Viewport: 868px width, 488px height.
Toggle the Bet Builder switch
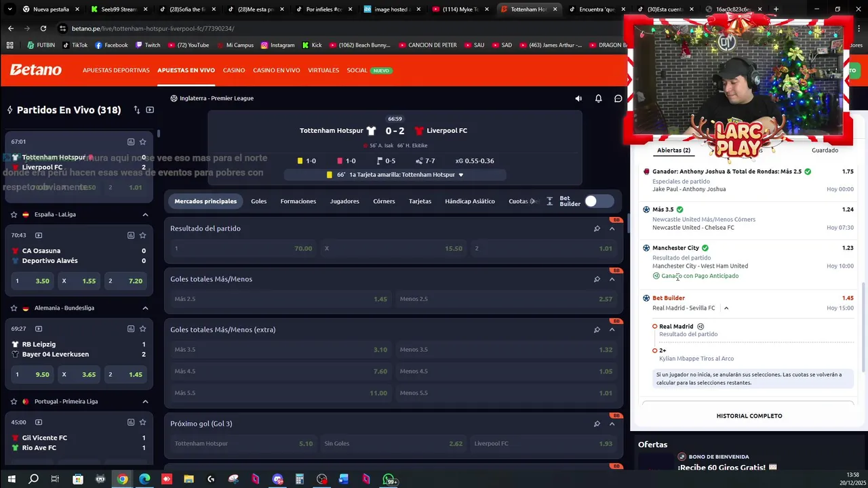599,201
